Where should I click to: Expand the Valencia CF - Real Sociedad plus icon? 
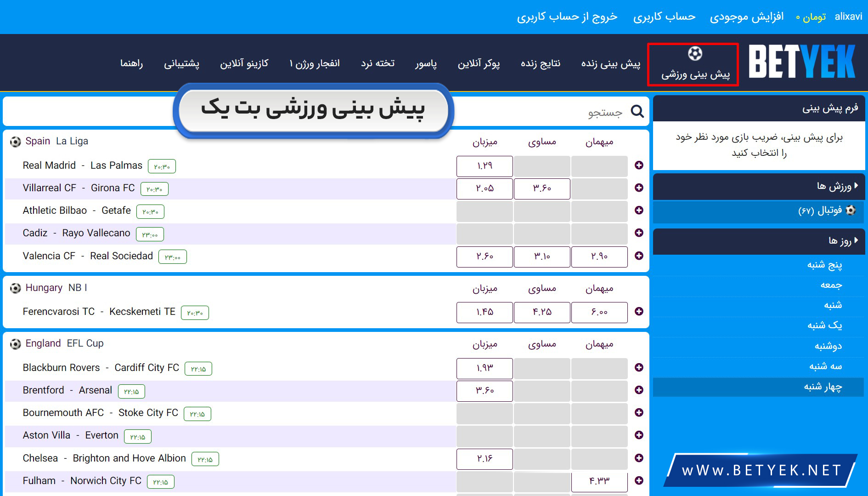pos(639,256)
